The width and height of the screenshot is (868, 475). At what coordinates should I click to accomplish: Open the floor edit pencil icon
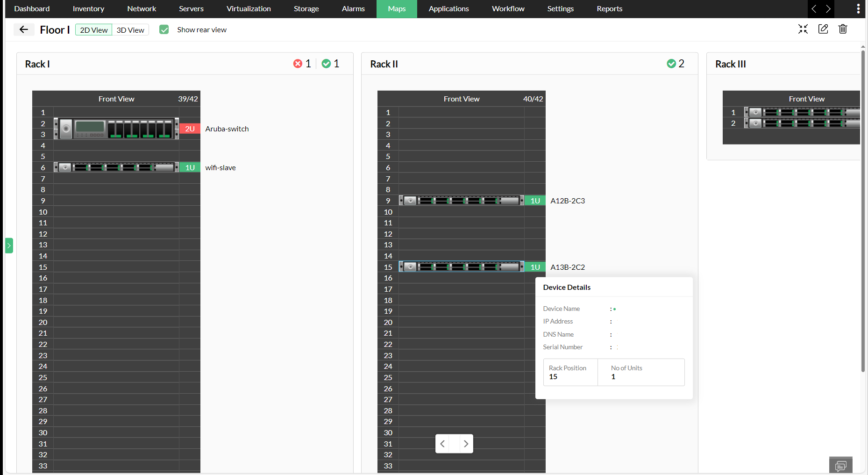click(x=823, y=29)
